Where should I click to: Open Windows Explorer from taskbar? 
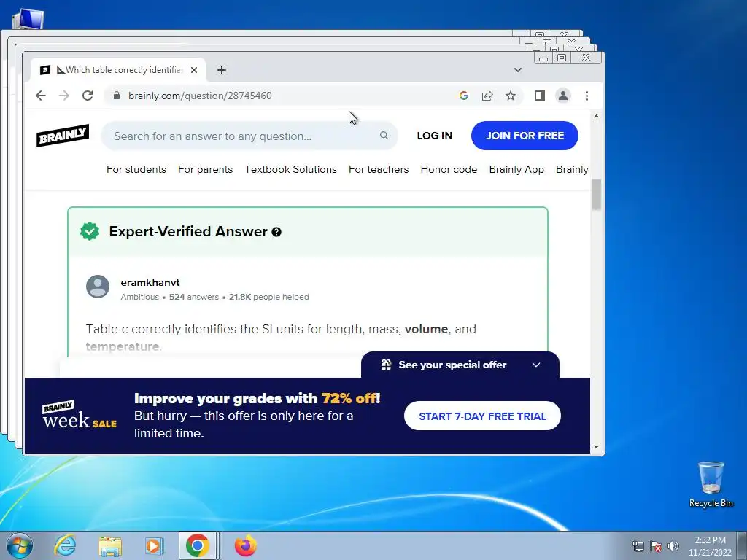pos(110,545)
